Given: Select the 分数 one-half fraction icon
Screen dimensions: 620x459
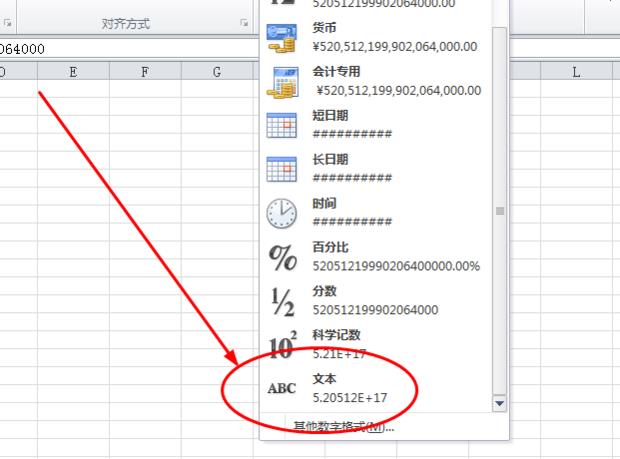Looking at the screenshot, I should click(282, 300).
